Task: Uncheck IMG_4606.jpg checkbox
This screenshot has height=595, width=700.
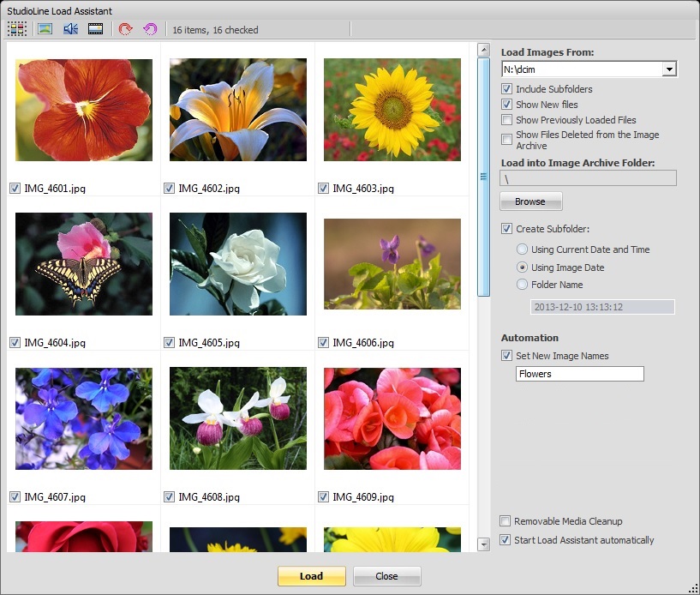Action: click(x=323, y=343)
